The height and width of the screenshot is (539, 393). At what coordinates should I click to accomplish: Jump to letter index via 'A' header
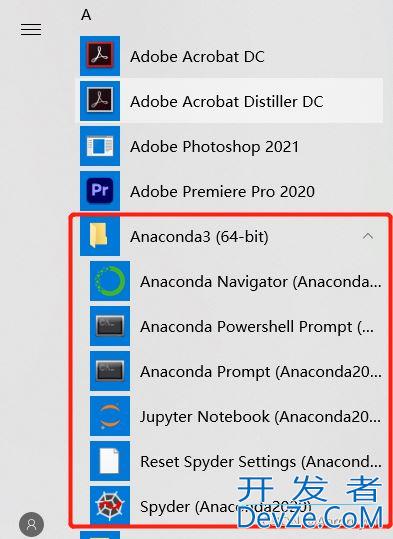tap(86, 15)
